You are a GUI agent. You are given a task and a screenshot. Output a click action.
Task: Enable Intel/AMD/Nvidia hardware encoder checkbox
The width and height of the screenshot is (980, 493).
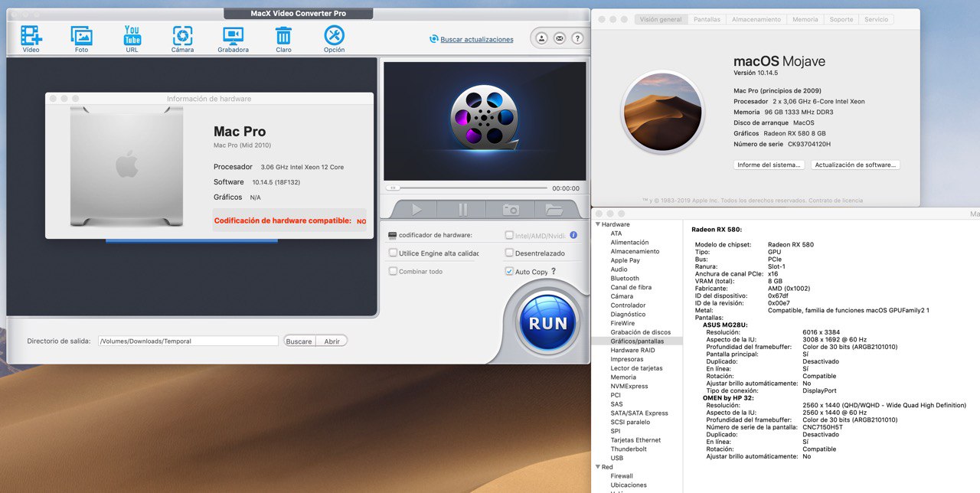509,236
